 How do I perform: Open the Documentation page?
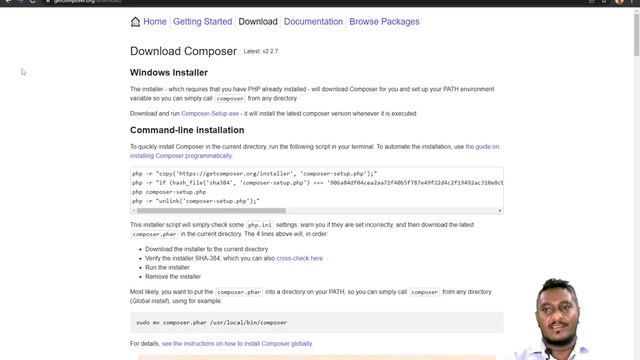click(313, 22)
